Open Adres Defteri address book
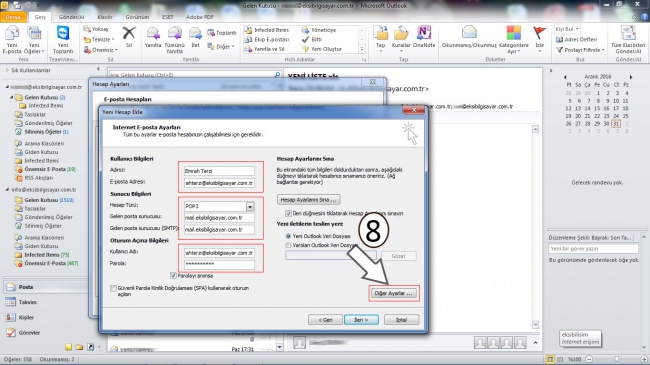 coord(576,39)
